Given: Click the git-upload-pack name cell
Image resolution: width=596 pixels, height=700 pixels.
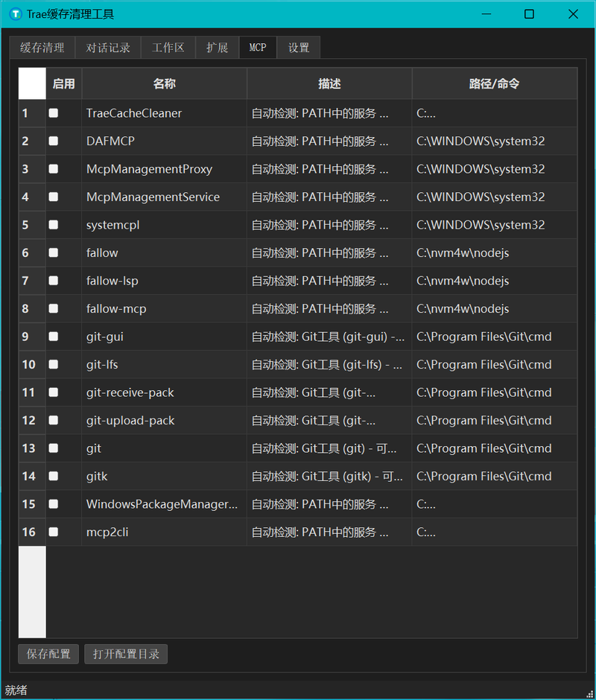Looking at the screenshot, I should (x=165, y=420).
